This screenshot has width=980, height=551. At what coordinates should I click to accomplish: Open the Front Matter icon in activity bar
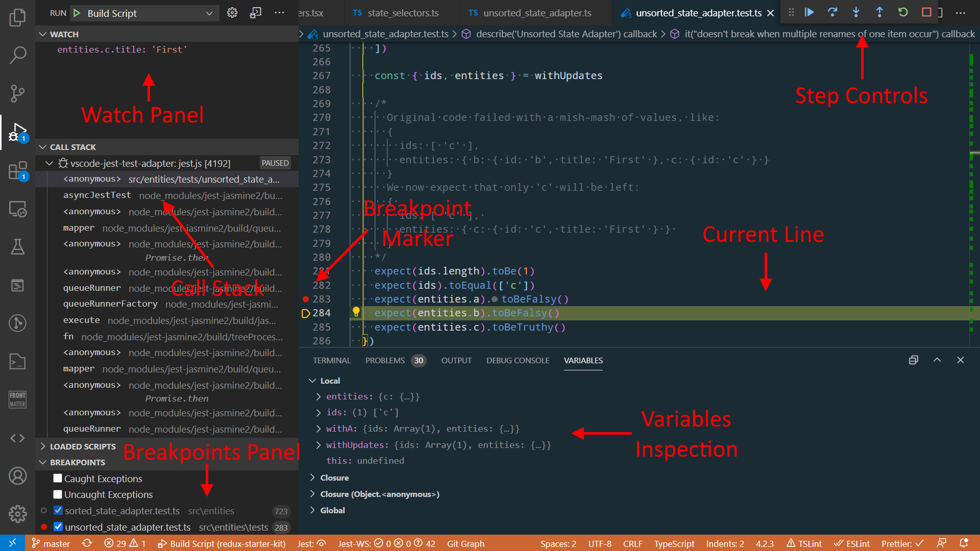coord(17,399)
